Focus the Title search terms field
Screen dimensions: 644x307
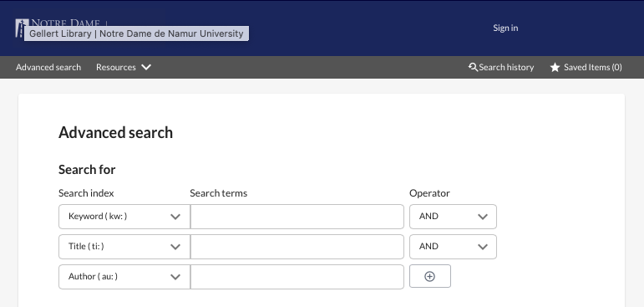pos(297,247)
